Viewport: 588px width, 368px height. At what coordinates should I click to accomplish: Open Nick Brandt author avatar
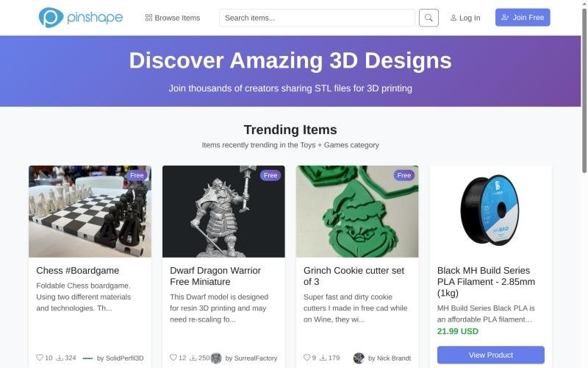359,358
